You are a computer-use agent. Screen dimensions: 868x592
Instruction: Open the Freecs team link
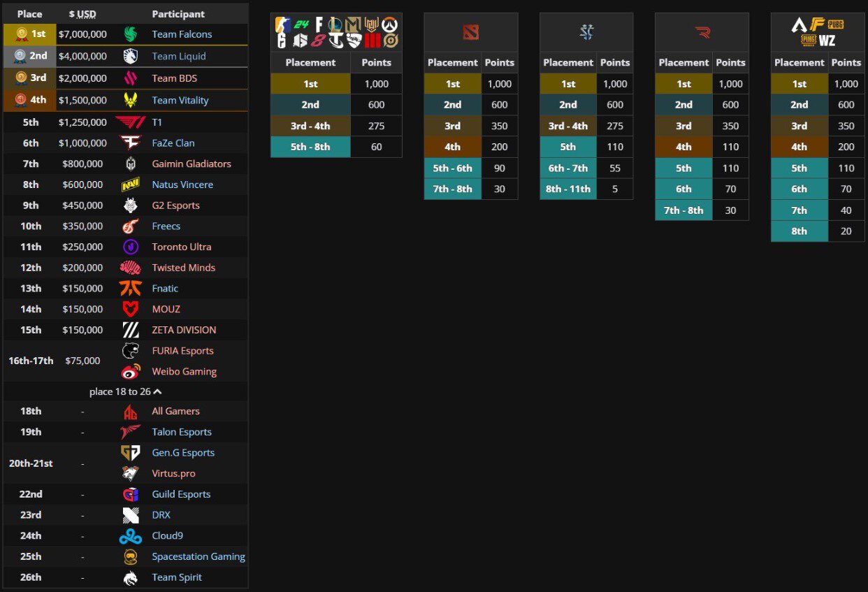166,226
